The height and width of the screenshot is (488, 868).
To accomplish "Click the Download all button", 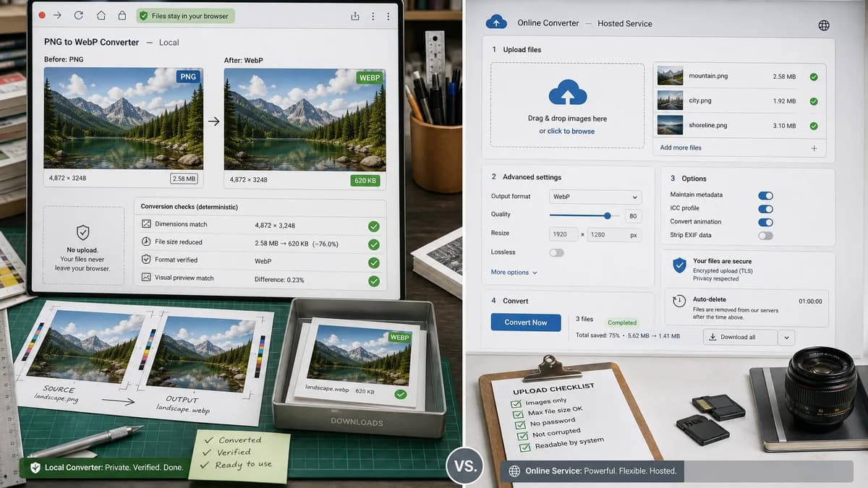I will (x=740, y=337).
